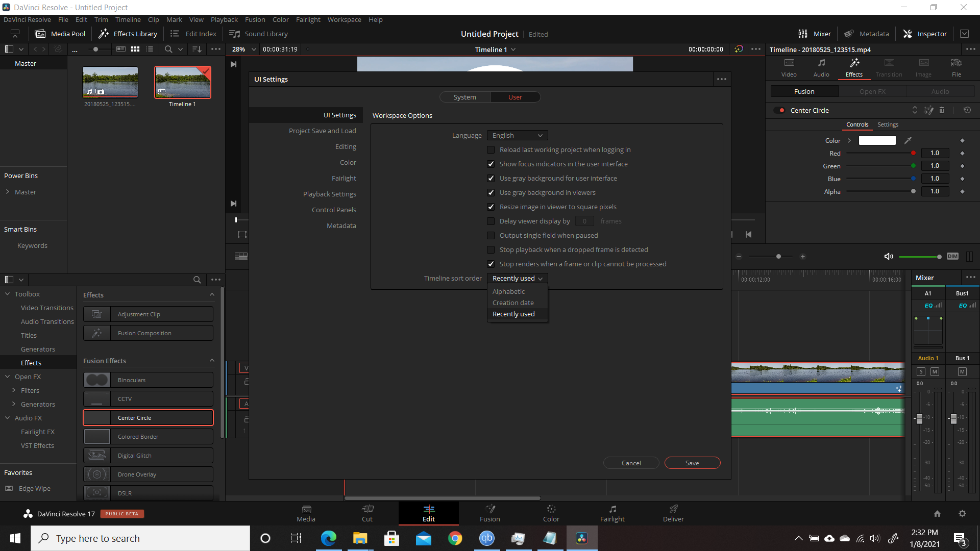Collapse the Open FX tree

click(8, 377)
